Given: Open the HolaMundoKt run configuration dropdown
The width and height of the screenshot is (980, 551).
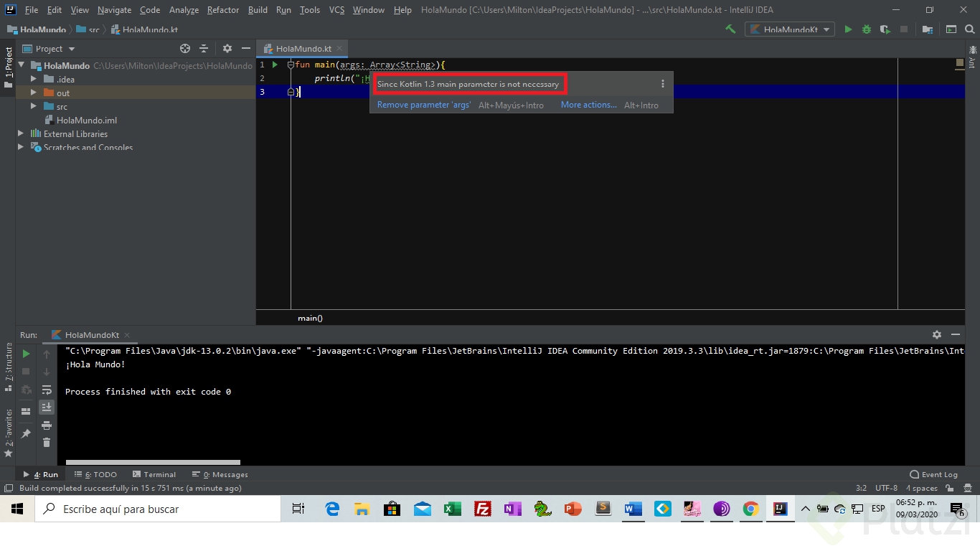Looking at the screenshot, I should click(x=790, y=29).
